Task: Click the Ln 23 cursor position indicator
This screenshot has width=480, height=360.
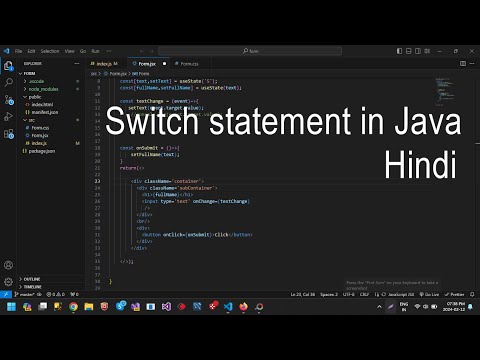Action: [302, 294]
